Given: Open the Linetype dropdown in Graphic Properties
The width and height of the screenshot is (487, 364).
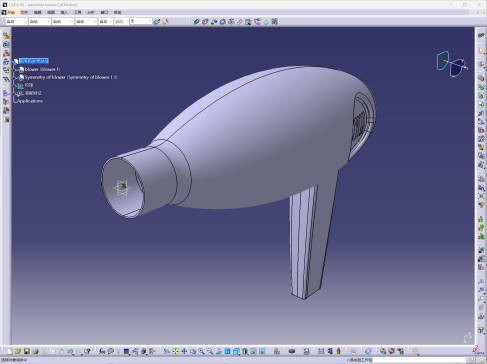Looking at the screenshot, I should 86,22.
